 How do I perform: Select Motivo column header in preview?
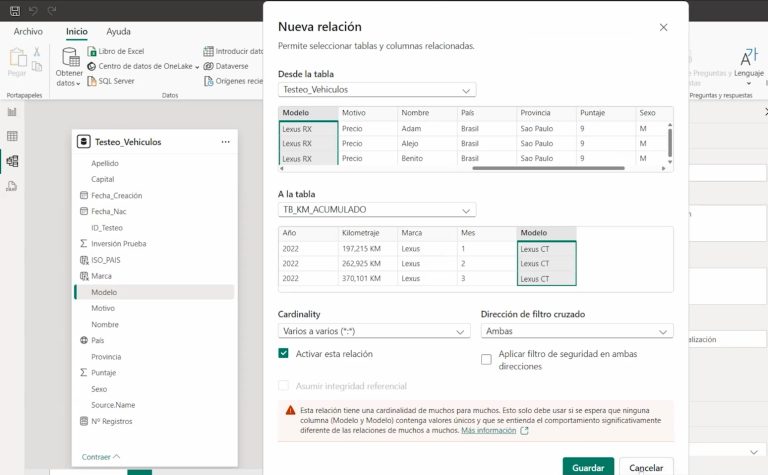[367, 113]
